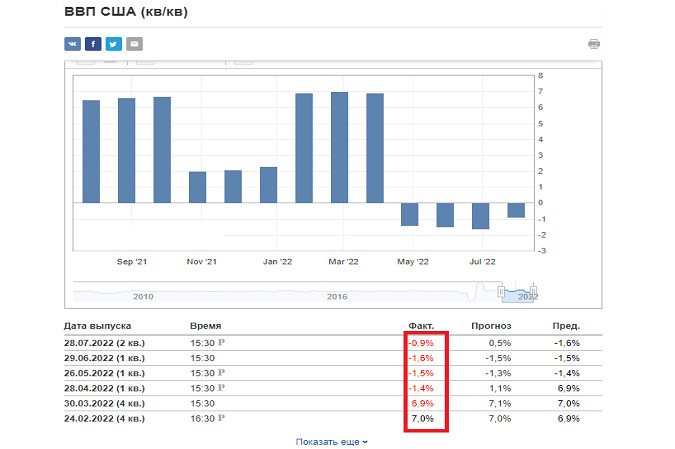Image resolution: width=675 pixels, height=449 pixels.
Task: Expand more rows with Показать еще
Action: tap(332, 441)
